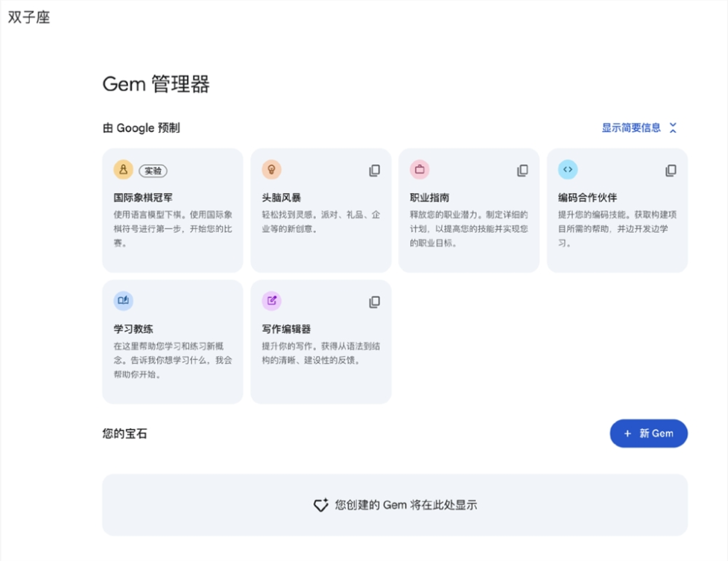This screenshot has width=728, height=561.
Task: Select the 国际象棋冠军 chess piece icon
Action: [124, 169]
